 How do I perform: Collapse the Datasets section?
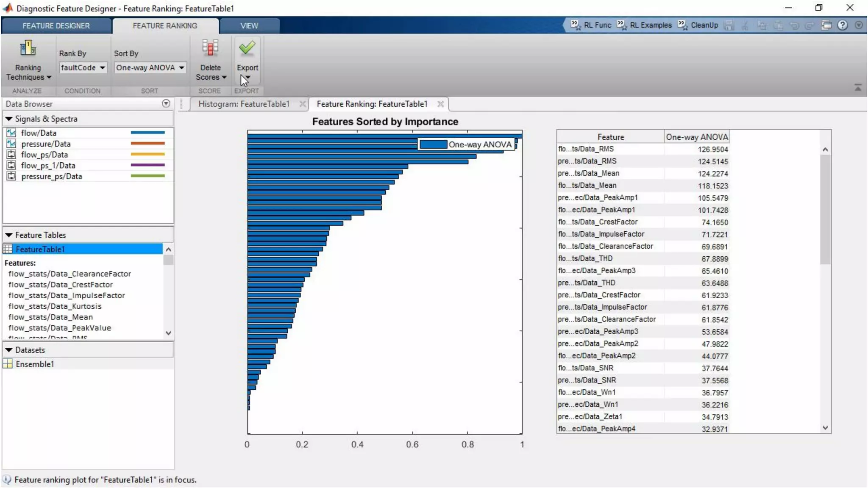click(x=8, y=350)
